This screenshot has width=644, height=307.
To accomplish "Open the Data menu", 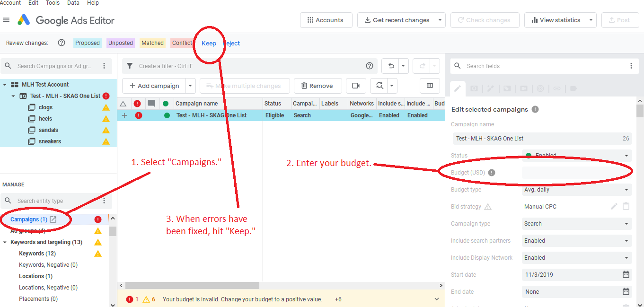I will (73, 3).
